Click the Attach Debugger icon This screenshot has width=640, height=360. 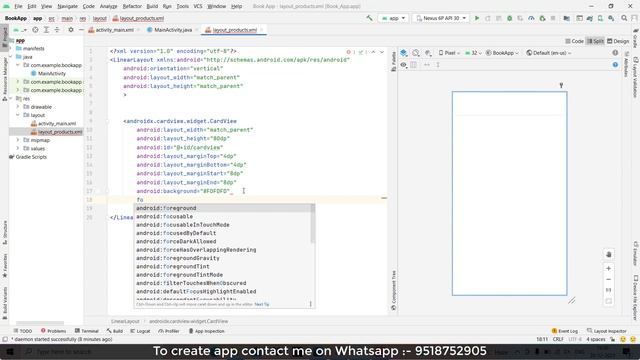[x=542, y=18]
